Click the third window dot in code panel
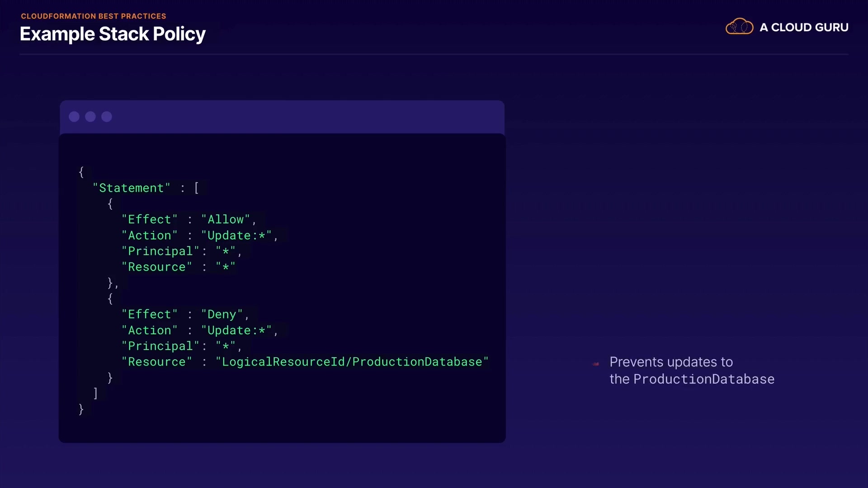This screenshot has width=868, height=488. click(107, 117)
